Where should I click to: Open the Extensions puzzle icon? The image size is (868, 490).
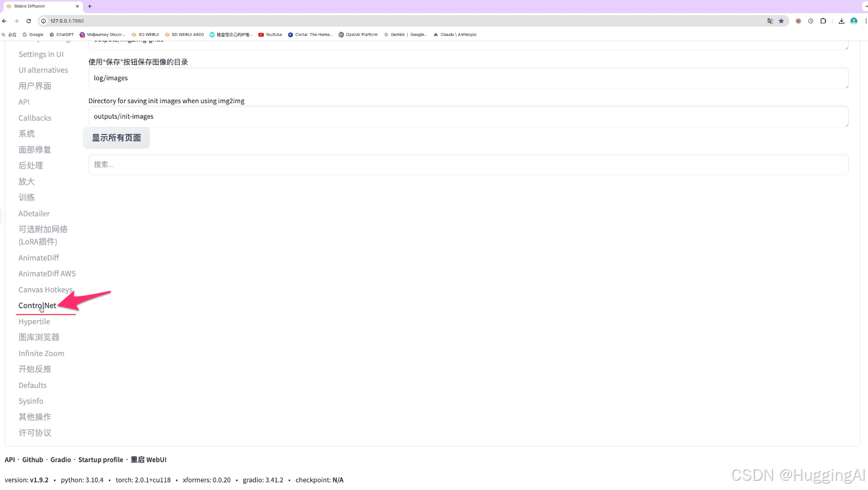[x=823, y=21]
